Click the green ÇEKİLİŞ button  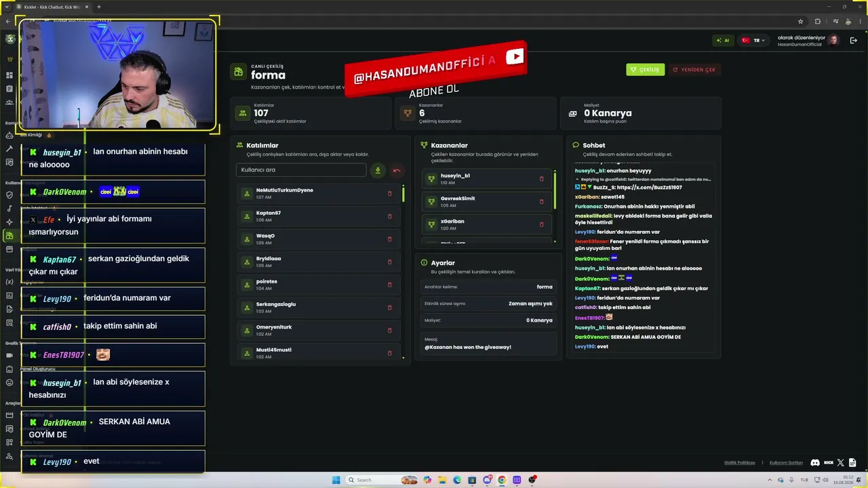coord(645,69)
